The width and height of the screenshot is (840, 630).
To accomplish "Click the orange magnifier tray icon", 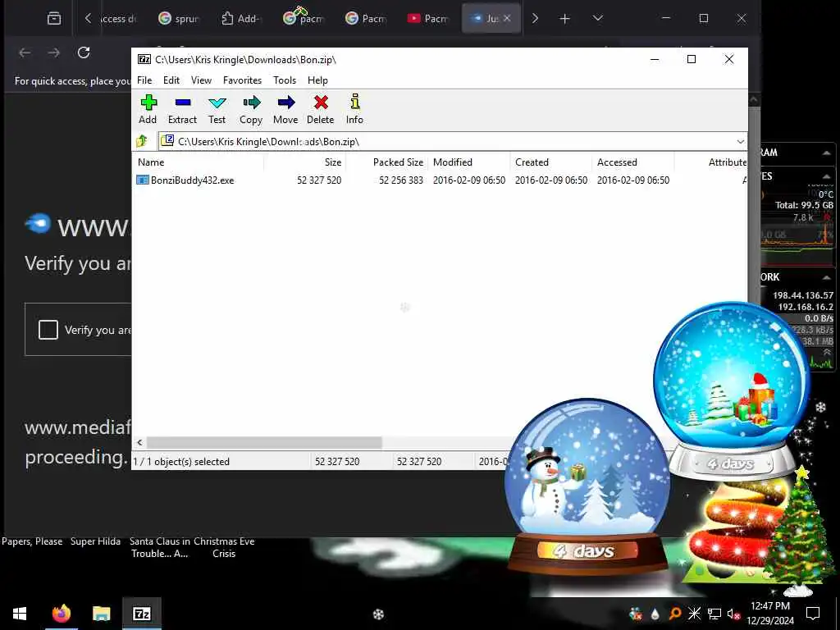I will coord(675,614).
